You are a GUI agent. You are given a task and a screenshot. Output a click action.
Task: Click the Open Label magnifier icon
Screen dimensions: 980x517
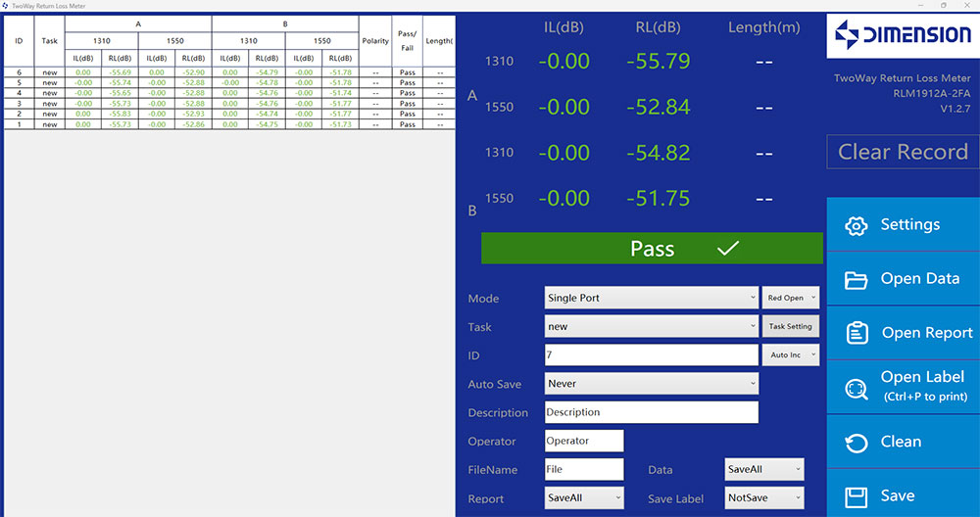tap(857, 388)
